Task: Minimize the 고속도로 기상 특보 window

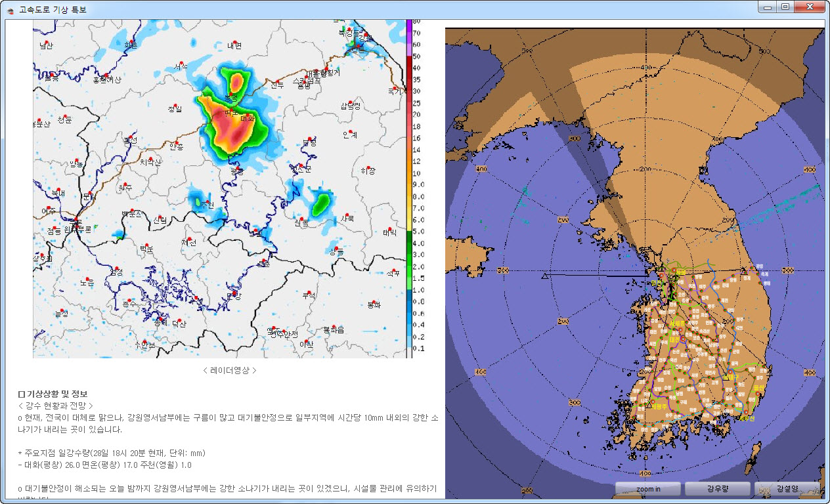Action: pos(767,7)
